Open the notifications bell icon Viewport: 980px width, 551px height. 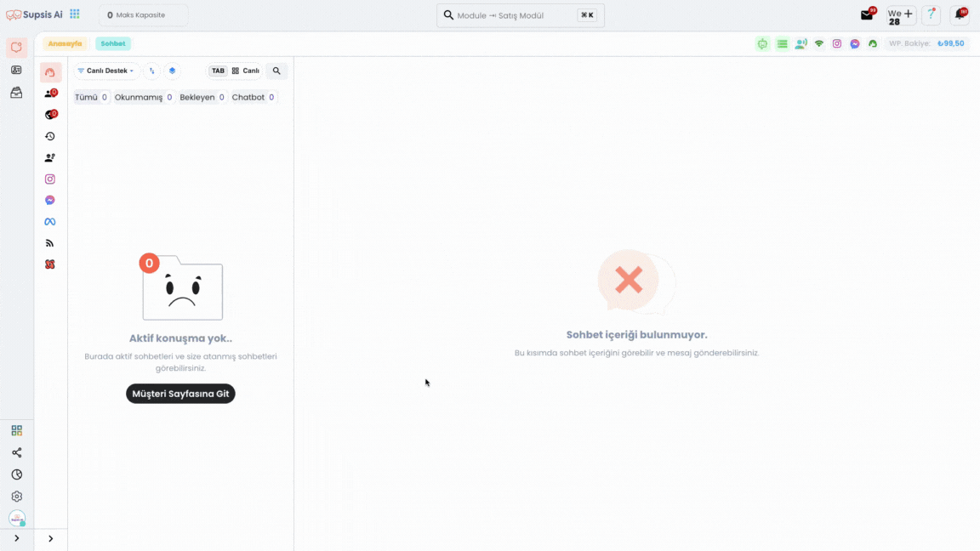(x=960, y=14)
